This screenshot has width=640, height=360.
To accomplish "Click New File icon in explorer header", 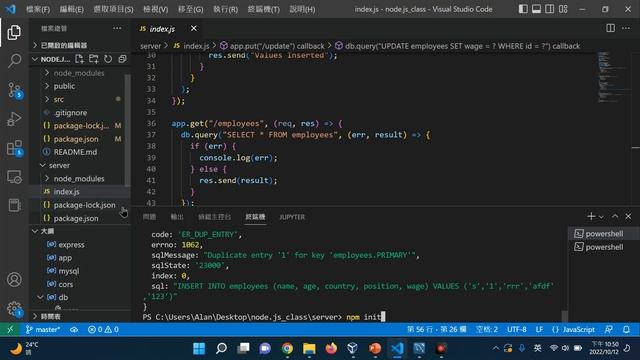I will [x=79, y=59].
